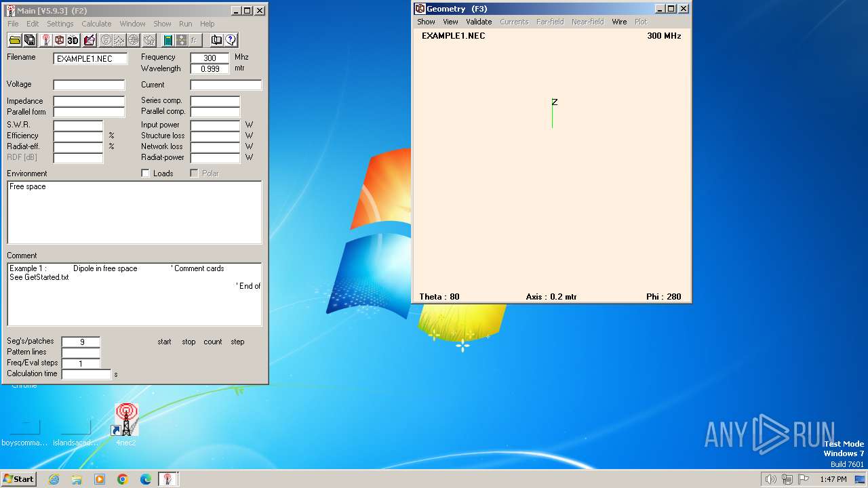Open the Help menu
Viewport: 868px width, 488px height.
click(x=207, y=24)
